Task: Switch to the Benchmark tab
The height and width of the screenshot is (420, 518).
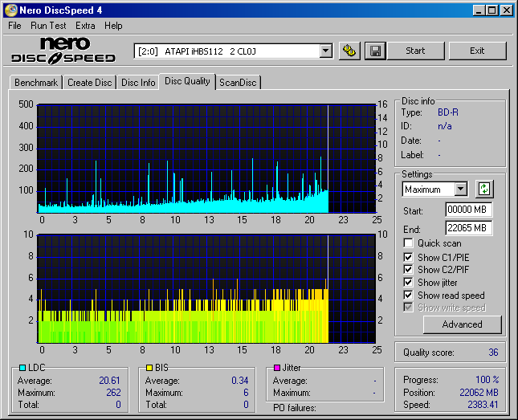Action: click(x=36, y=82)
